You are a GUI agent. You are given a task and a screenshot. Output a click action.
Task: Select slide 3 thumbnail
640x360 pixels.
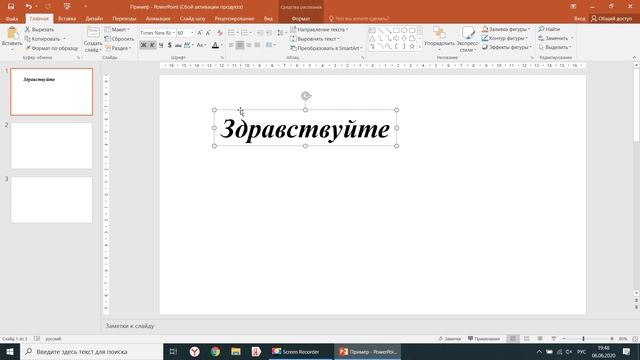click(x=51, y=200)
